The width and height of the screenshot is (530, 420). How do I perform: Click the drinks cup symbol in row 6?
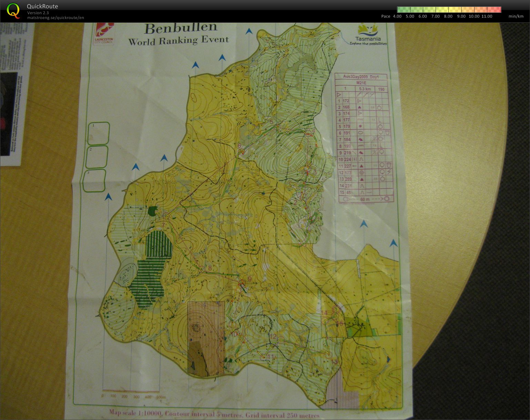387,132
